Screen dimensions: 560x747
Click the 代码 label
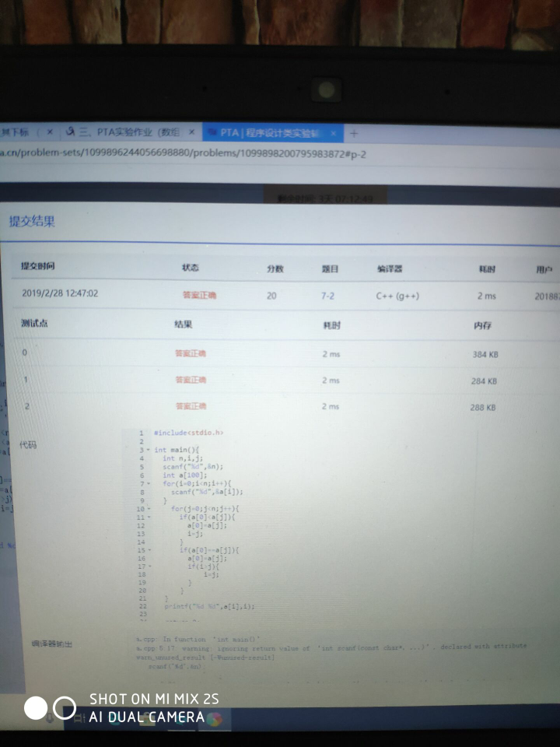pos(28,444)
